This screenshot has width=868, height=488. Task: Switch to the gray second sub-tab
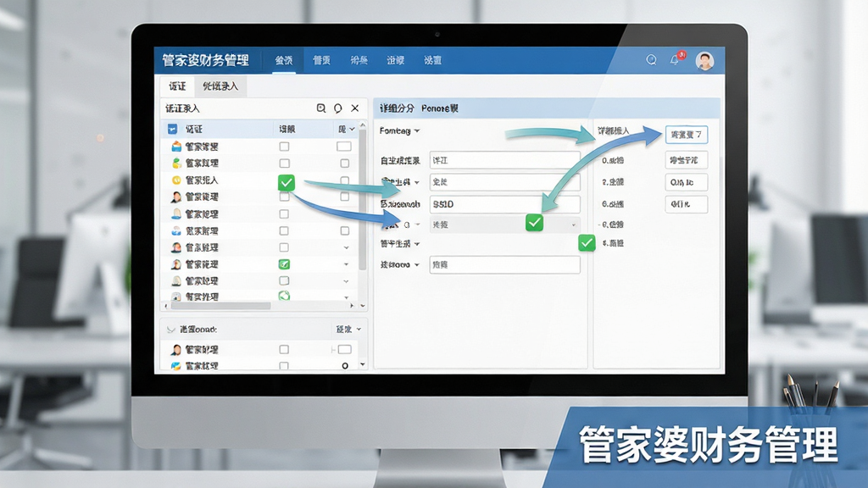(220, 86)
